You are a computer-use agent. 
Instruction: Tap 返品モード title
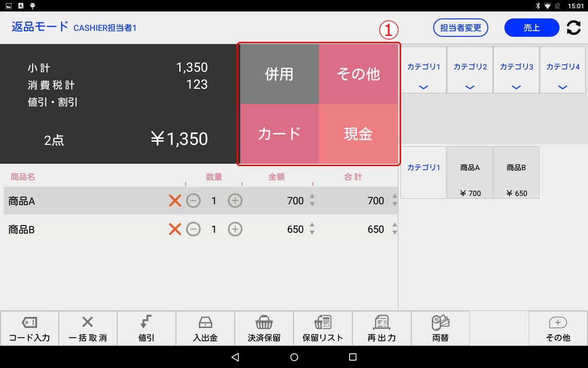[40, 26]
